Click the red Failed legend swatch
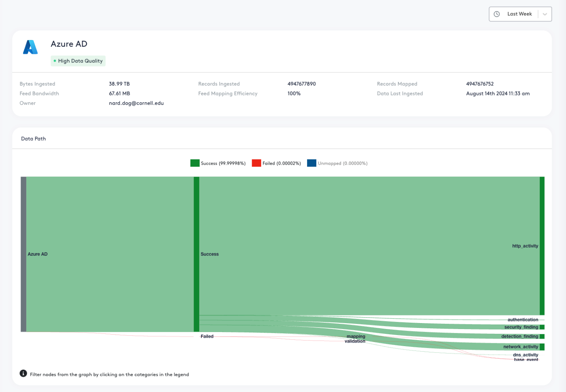566x392 pixels. click(256, 163)
